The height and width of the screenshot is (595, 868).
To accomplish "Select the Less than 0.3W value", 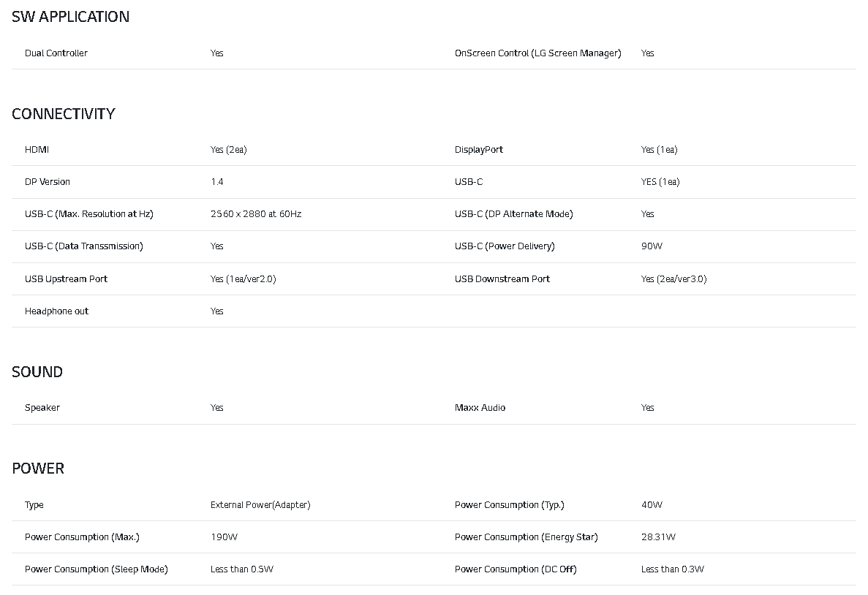I will coord(672,569).
